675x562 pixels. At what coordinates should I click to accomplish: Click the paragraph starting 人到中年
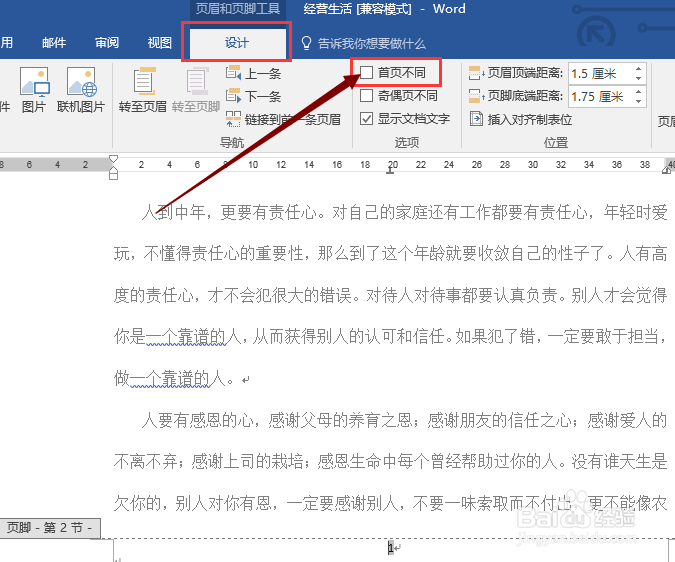[x=391, y=295]
